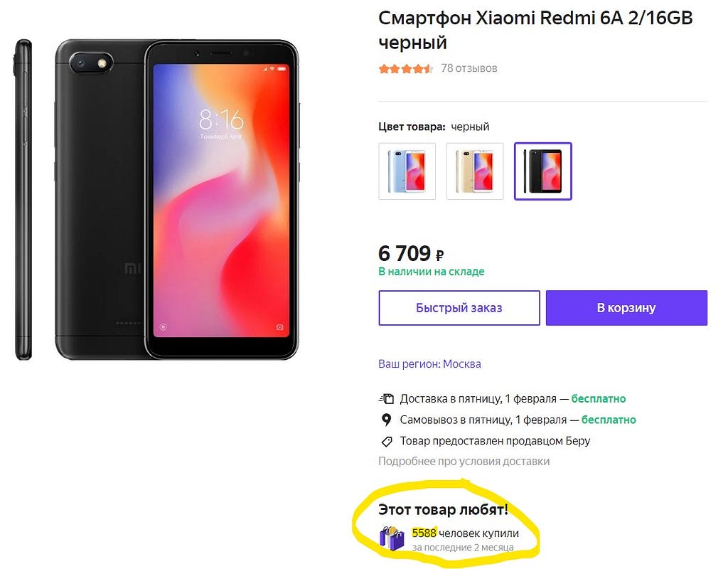Open the 78 отзывов reviews link
Screen dimensions: 728x569
click(x=469, y=68)
